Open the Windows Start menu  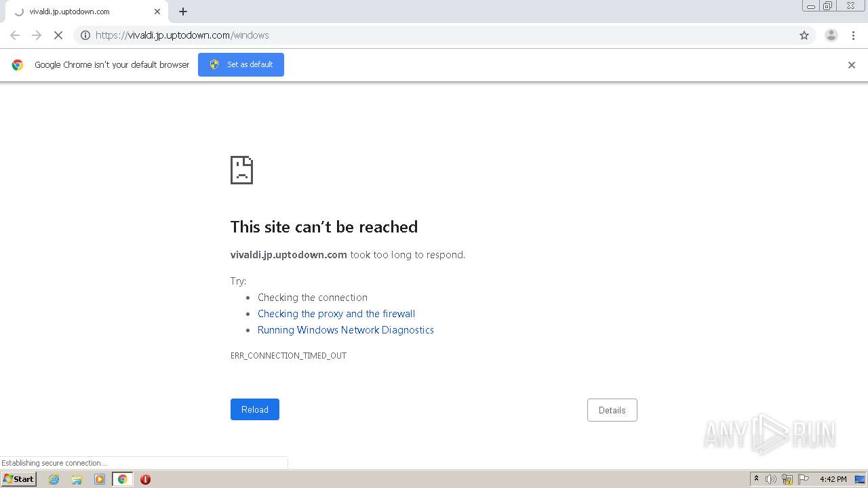(19, 479)
